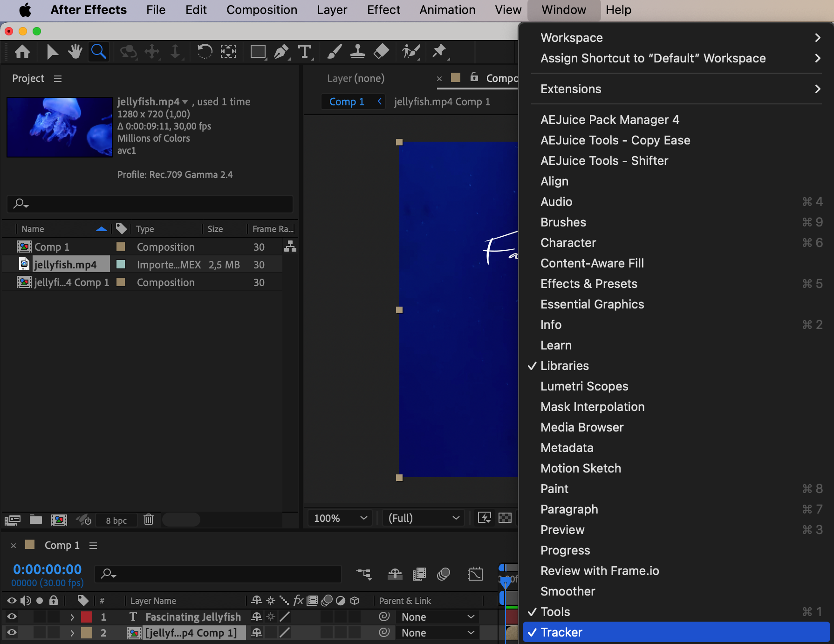834x644 pixels.
Task: Open the Composition menu in menu bar
Action: coord(262,10)
